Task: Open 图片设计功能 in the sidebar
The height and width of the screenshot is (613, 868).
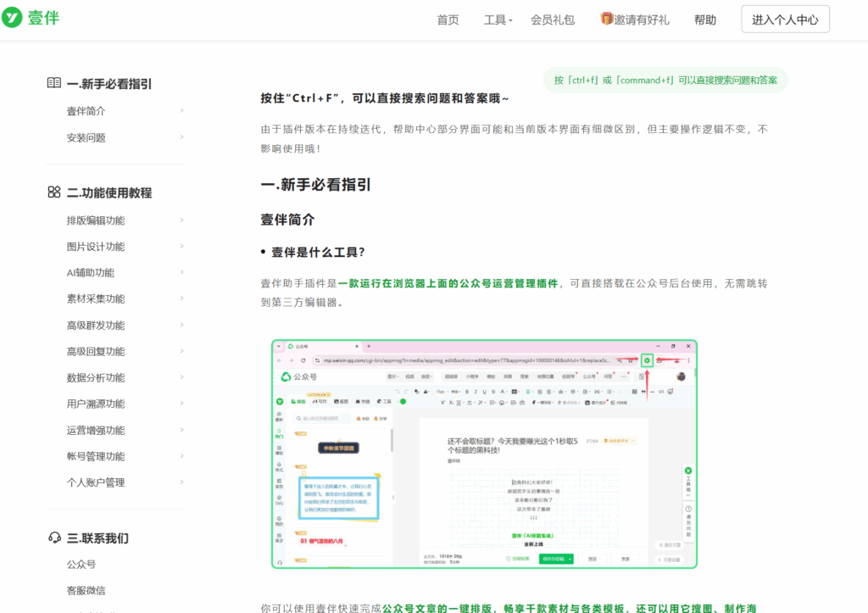Action: coord(96,247)
